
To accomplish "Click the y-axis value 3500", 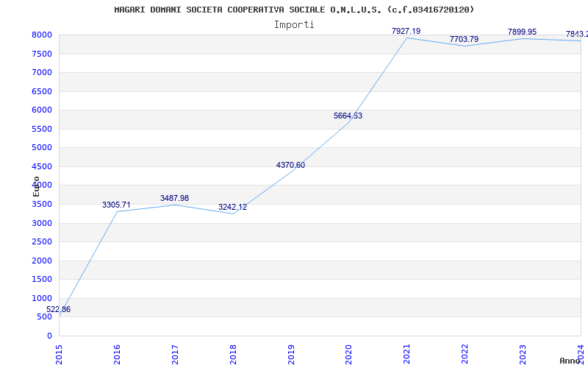I will 42,205.
